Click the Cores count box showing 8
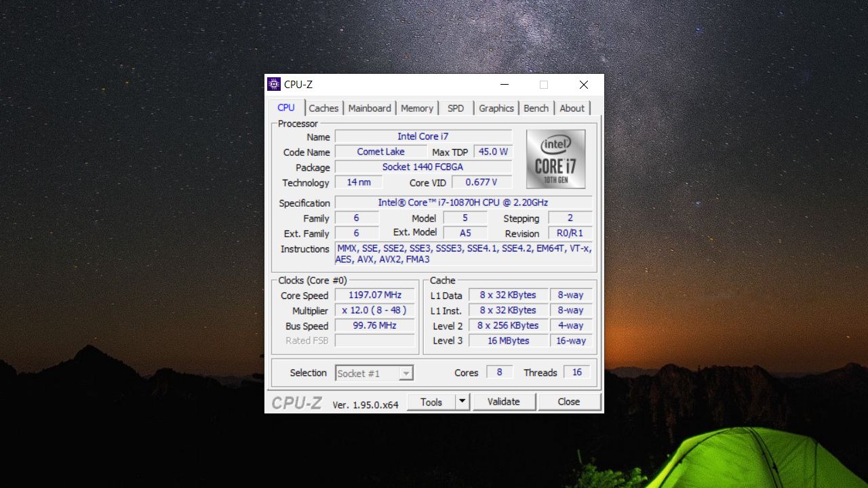Image resolution: width=868 pixels, height=488 pixels. [499, 371]
